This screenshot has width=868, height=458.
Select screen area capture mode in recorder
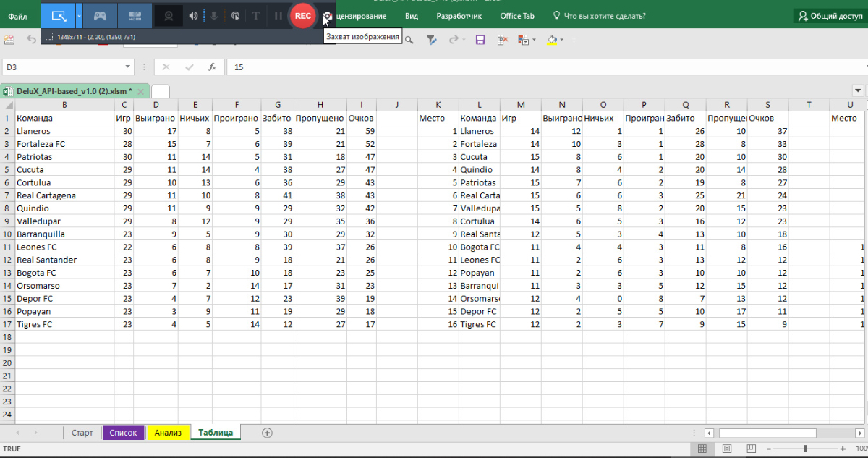58,15
